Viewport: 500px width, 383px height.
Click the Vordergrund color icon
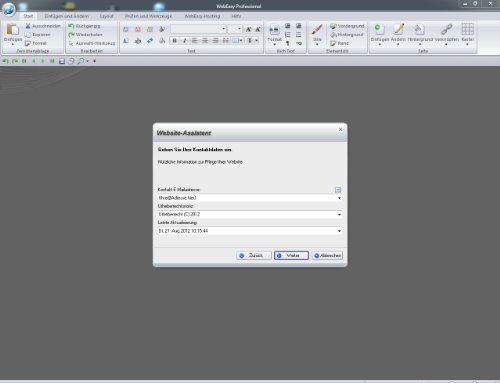coord(333,26)
